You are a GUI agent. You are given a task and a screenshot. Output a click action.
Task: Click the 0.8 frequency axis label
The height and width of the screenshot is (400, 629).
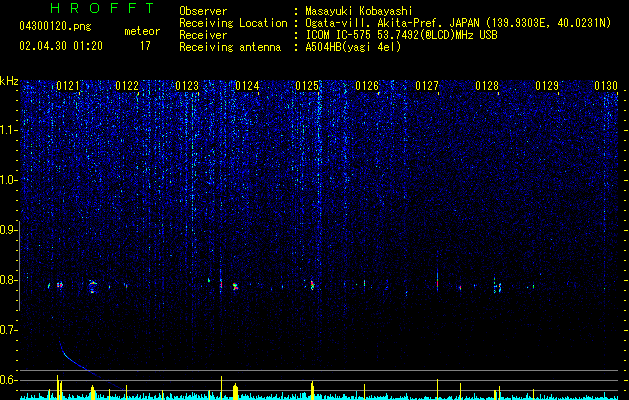pyautogui.click(x=8, y=280)
